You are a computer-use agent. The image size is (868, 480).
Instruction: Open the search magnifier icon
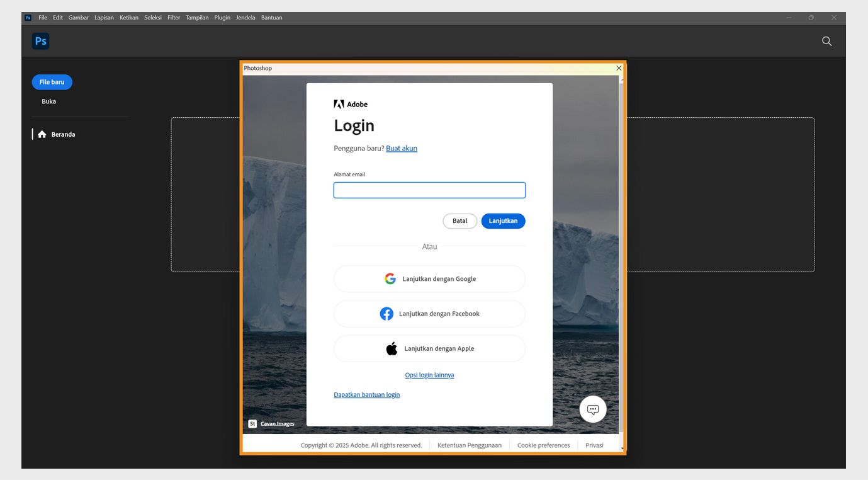pos(826,40)
